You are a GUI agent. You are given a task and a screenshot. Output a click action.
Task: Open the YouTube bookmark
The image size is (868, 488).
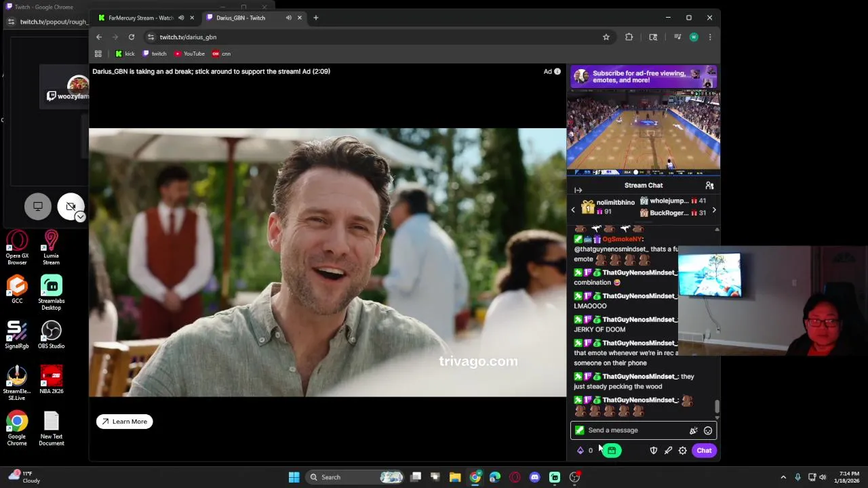point(189,54)
